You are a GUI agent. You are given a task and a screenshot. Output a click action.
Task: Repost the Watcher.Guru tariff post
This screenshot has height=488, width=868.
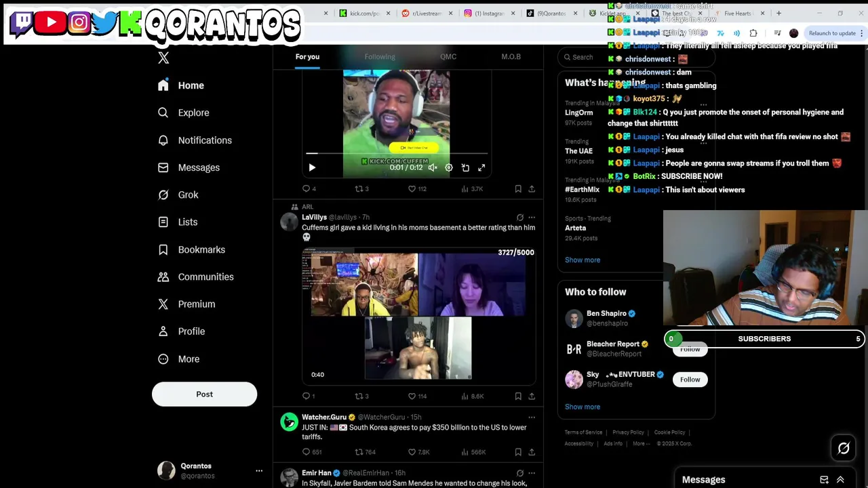coord(365,451)
